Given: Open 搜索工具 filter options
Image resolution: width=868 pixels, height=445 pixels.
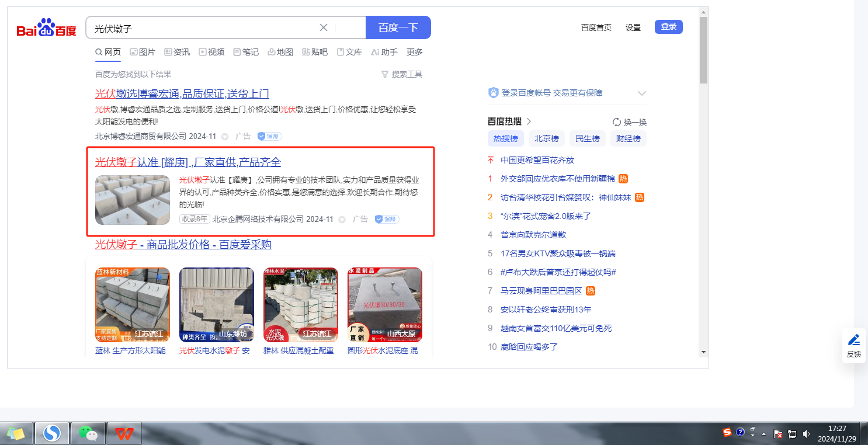Looking at the screenshot, I should click(x=402, y=74).
